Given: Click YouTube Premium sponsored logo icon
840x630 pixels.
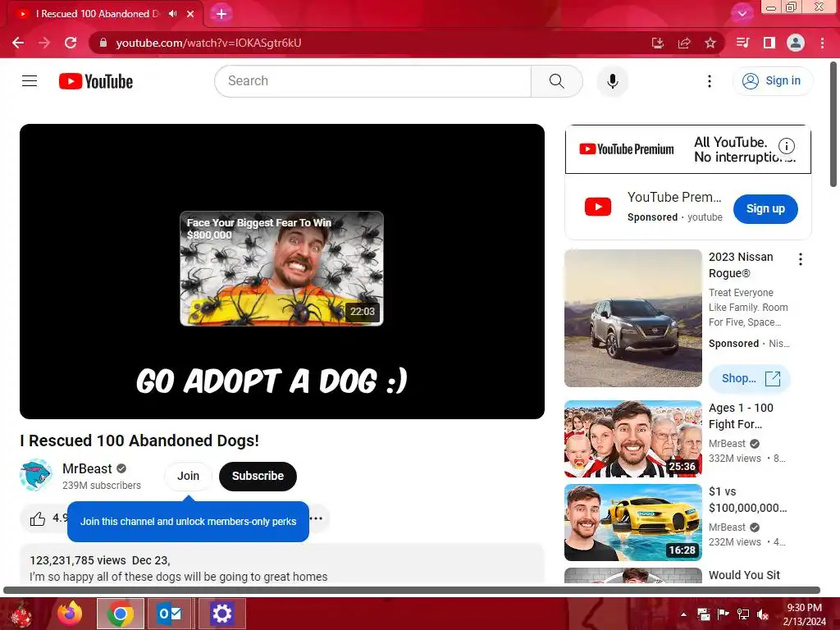Looking at the screenshot, I should [x=598, y=207].
